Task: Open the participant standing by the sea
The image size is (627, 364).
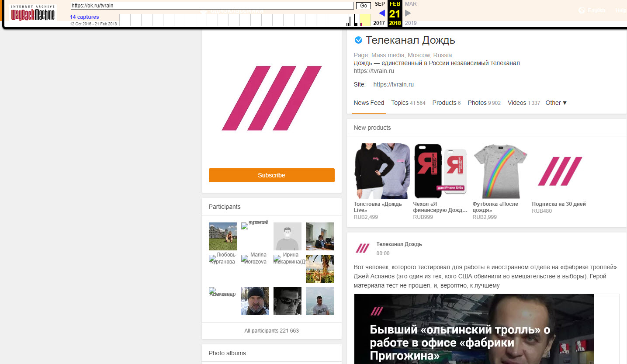Action: click(320, 301)
